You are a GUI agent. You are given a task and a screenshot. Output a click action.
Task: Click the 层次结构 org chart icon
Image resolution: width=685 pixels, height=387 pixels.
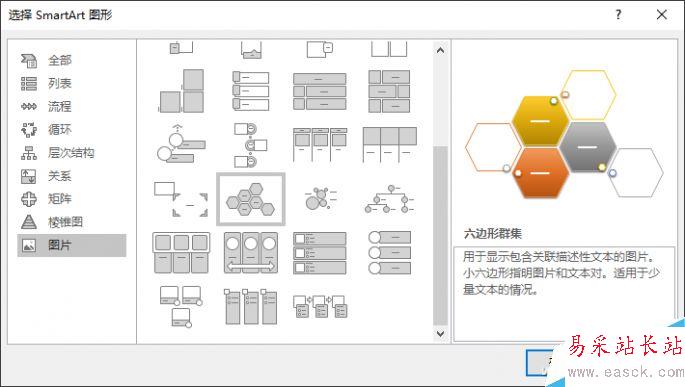click(29, 153)
